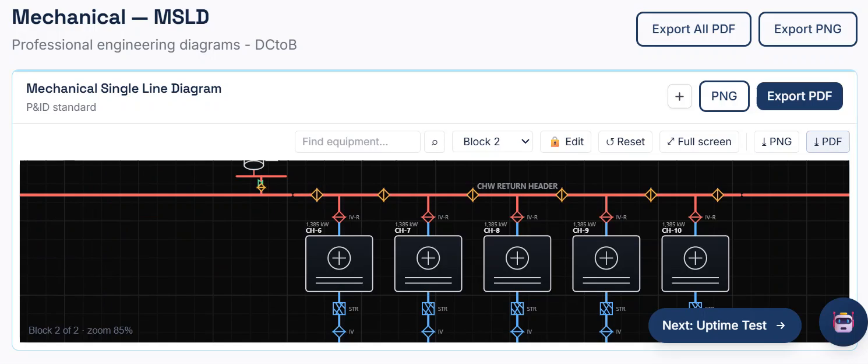Screen dimensions: 868x364
Task: Click header valve between CH-7 and CH-8 branches
Action: (472, 195)
